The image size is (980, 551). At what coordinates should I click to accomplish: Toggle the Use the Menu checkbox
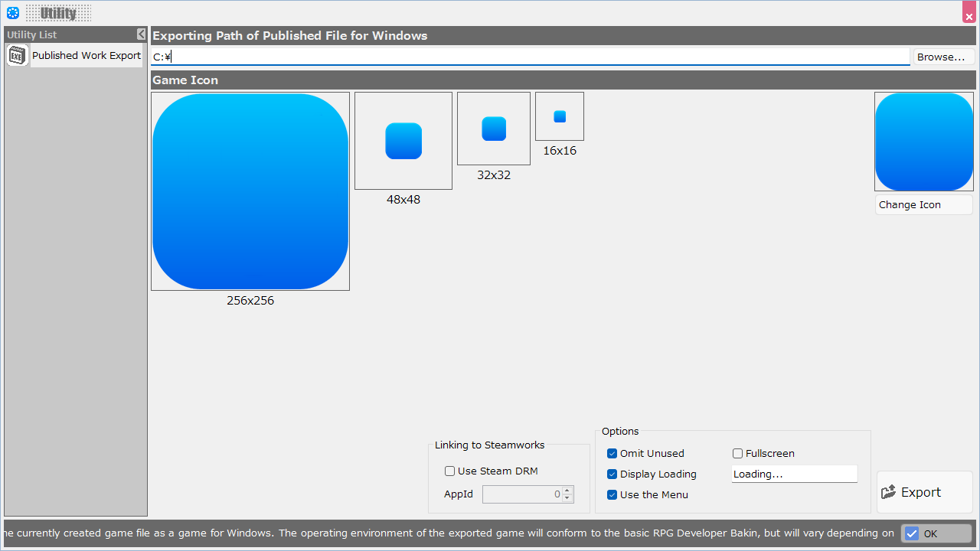[612, 495]
